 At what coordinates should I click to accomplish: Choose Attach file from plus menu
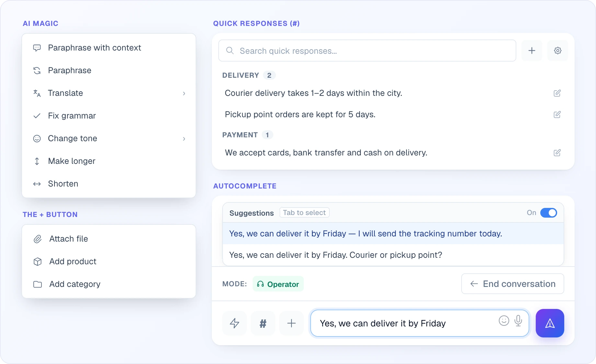(x=109, y=239)
